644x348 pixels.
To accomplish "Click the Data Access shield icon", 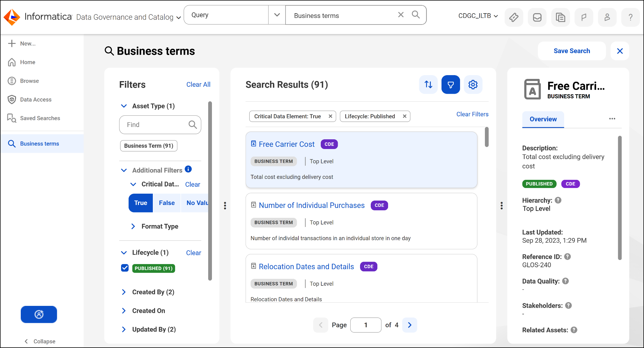I will (12, 99).
